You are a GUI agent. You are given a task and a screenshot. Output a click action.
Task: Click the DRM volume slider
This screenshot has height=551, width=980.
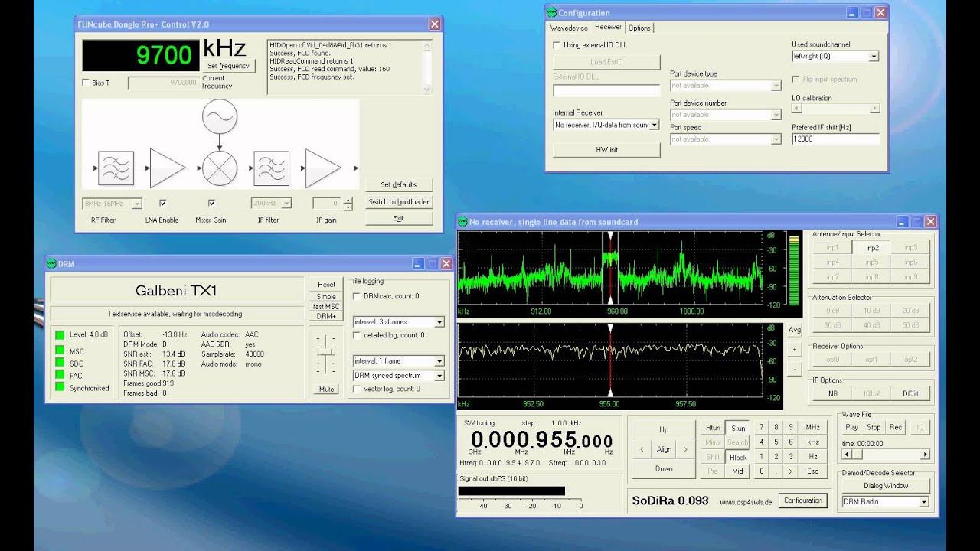(327, 354)
